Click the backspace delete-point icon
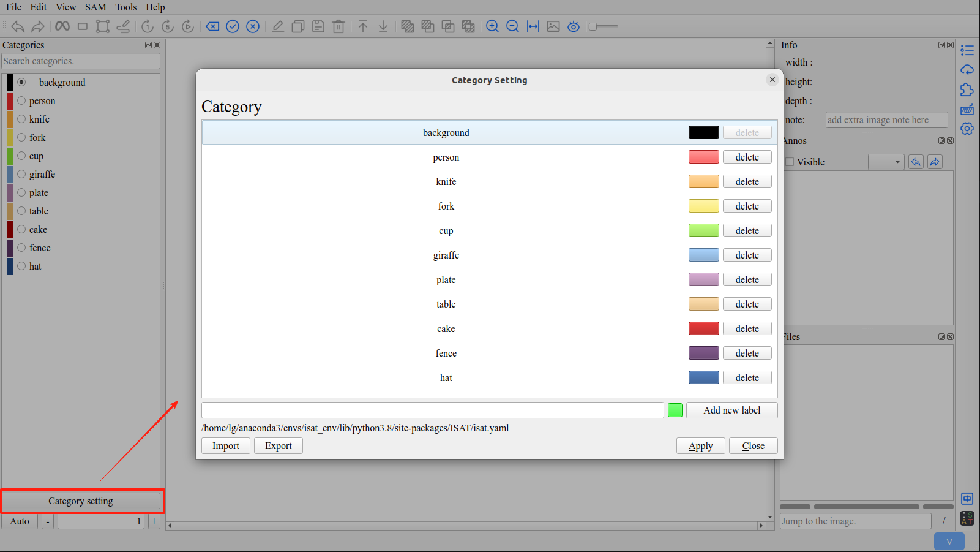980x552 pixels. [212, 26]
